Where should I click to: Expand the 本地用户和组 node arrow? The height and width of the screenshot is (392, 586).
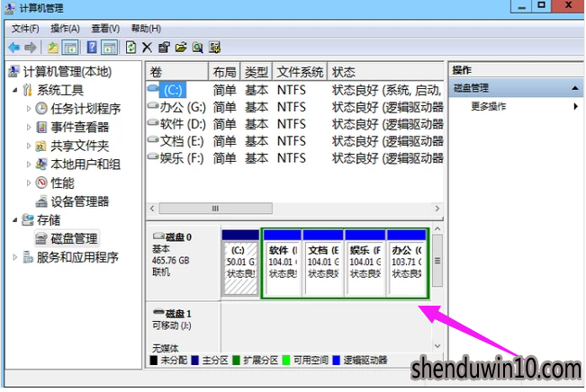[x=29, y=165]
